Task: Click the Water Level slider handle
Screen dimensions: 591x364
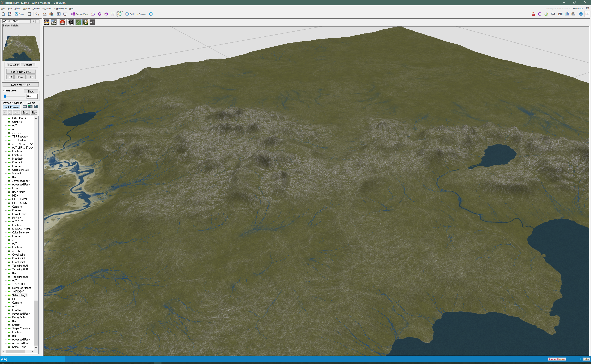Action: (5, 96)
